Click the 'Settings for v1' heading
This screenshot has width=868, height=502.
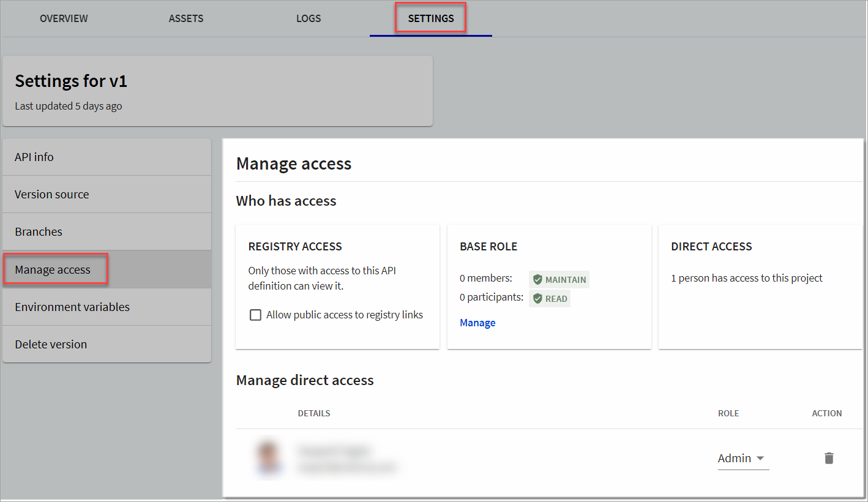point(71,81)
